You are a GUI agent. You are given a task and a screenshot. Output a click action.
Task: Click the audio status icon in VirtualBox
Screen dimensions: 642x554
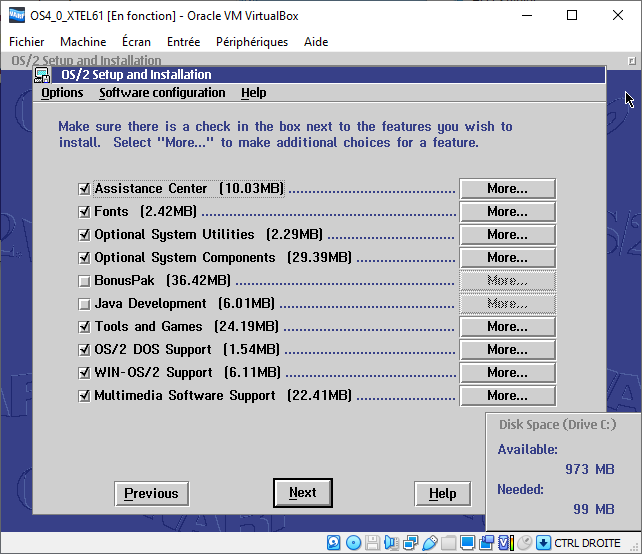[392, 543]
